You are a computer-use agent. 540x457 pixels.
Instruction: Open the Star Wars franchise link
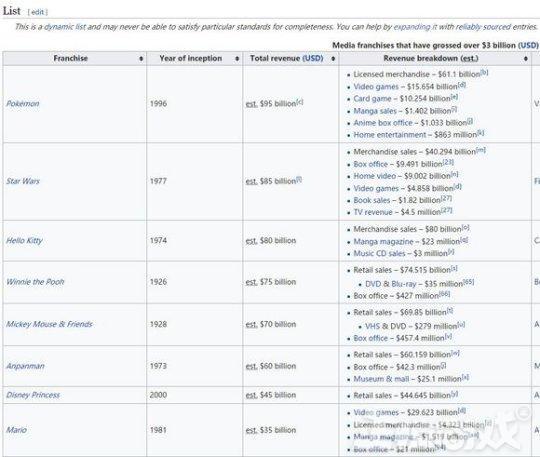[23, 181]
